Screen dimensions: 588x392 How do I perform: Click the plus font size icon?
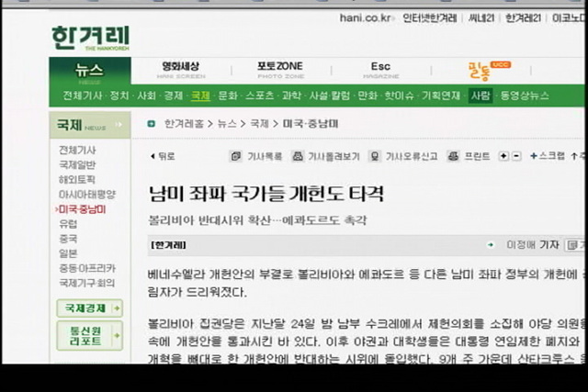click(503, 156)
